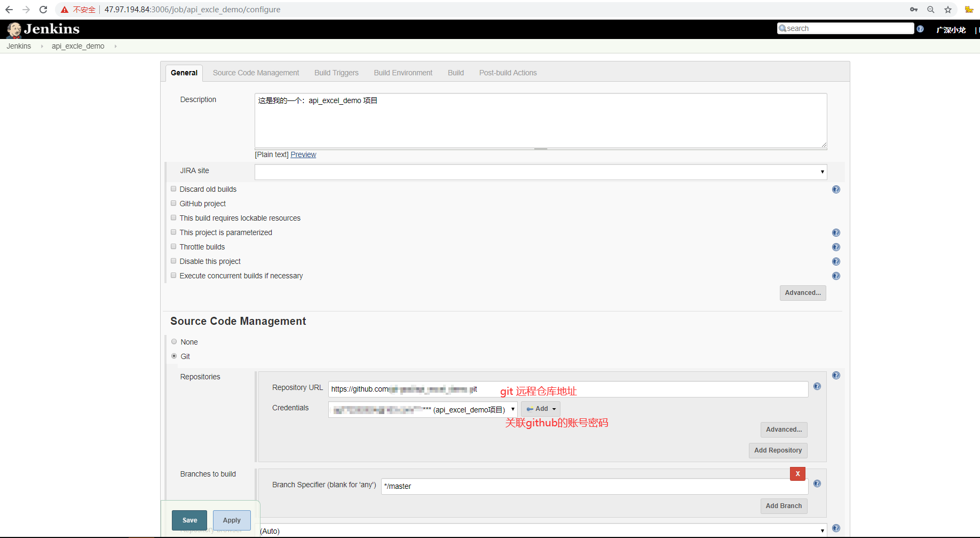
Task: Open the user name link in header
Action: pyautogui.click(x=951, y=30)
